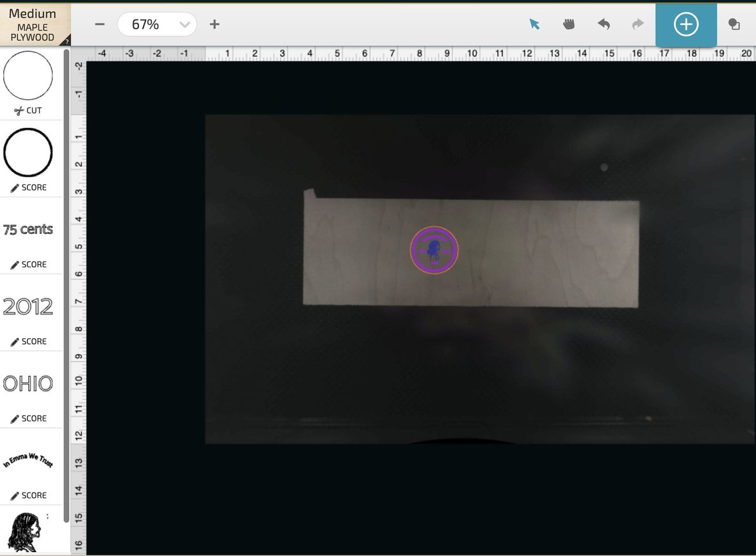Viewport: 756px width, 556px height.
Task: Open the Medium Maple Plywood material selector
Action: [32, 23]
